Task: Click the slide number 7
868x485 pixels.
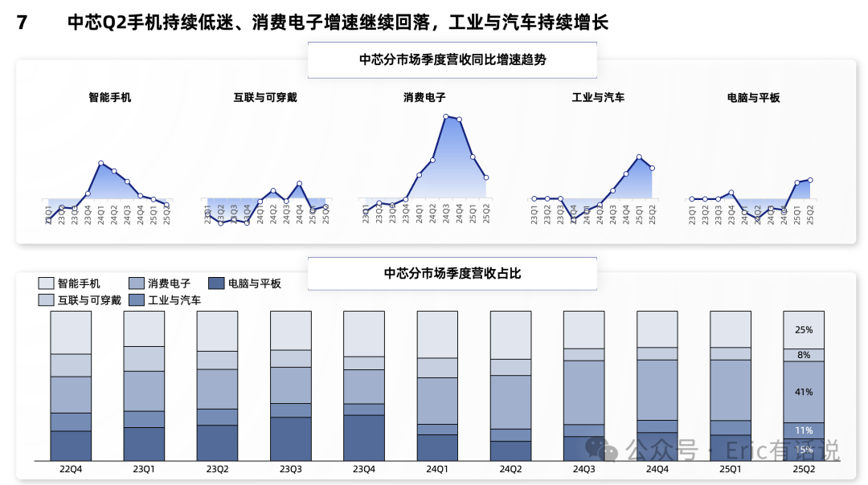Action: (x=22, y=22)
